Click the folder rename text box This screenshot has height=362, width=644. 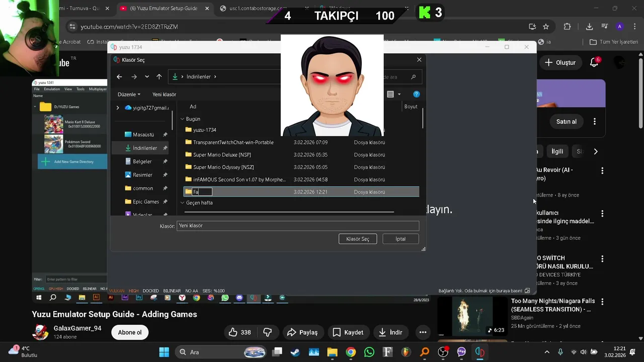pyautogui.click(x=202, y=192)
